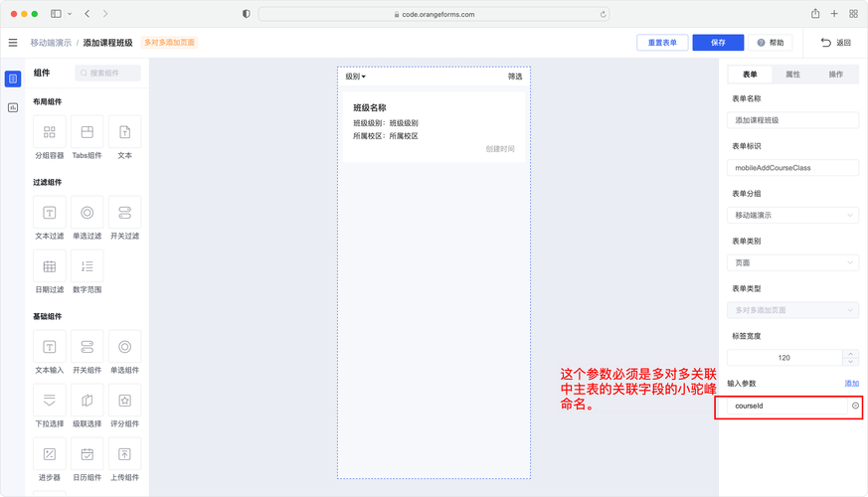This screenshot has height=497, width=868.
Task: Expand the sidebar options chevron
Action: [x=70, y=14]
